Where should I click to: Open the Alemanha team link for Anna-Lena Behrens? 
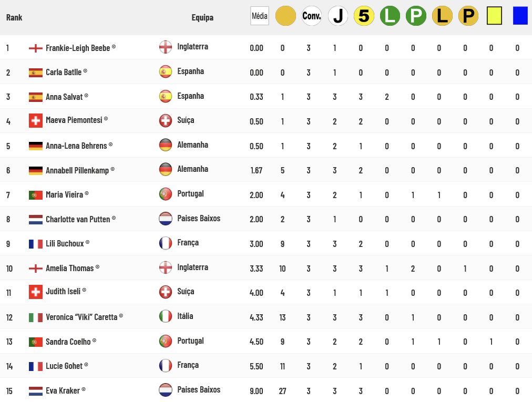[193, 145]
